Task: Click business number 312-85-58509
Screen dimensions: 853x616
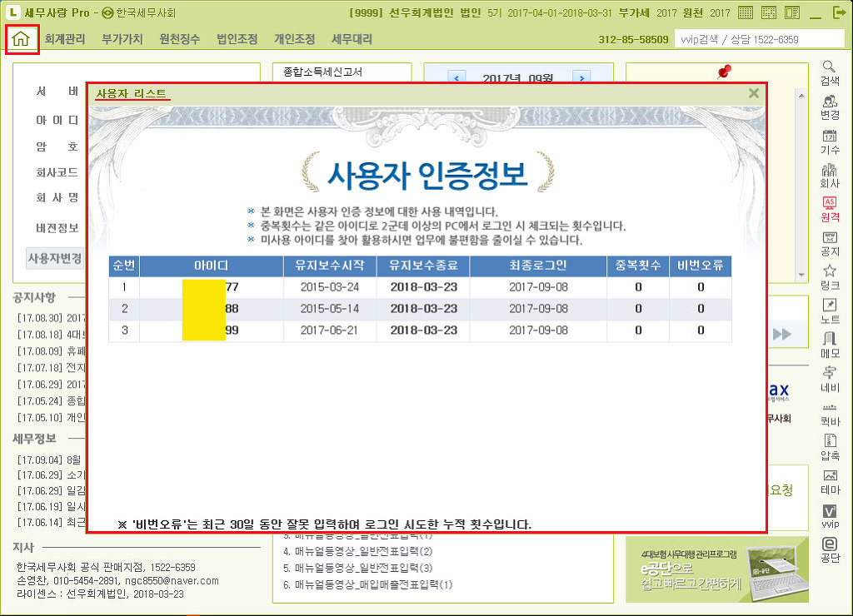Action: (633, 40)
